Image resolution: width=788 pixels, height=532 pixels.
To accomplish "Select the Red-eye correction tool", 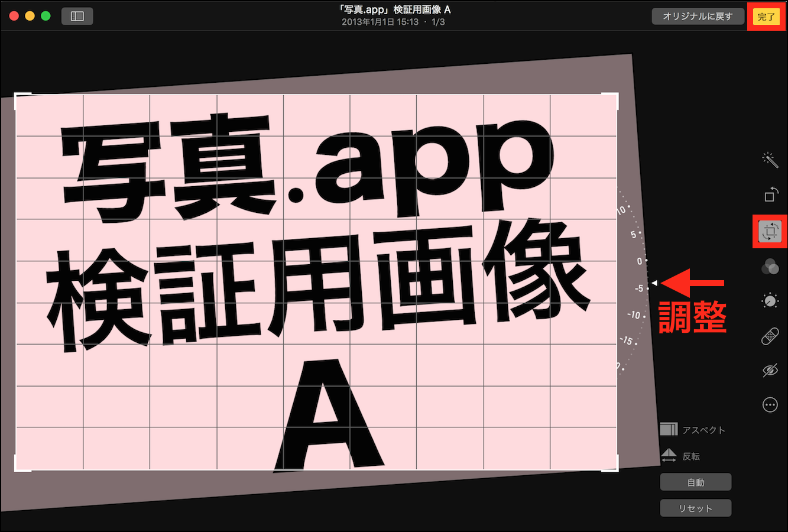I will tap(770, 371).
